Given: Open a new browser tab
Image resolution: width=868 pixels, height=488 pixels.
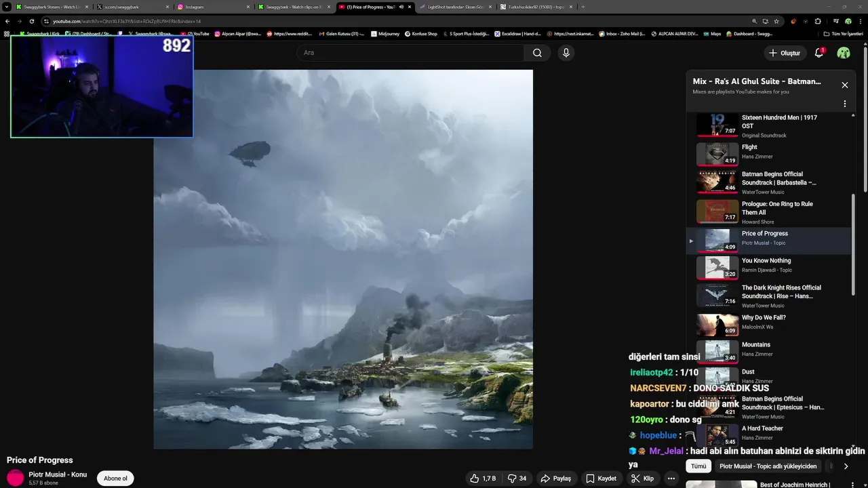Looking at the screenshot, I should (x=583, y=7).
